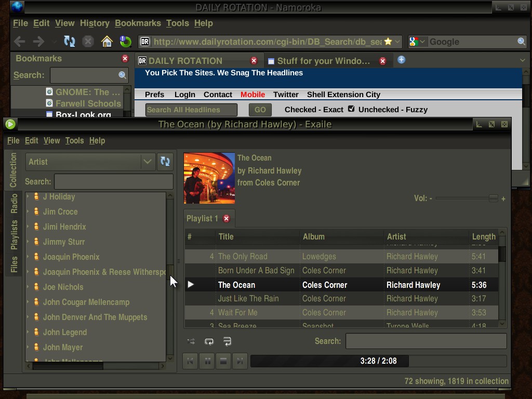Open the Mobile link on Daily Rotation
This screenshot has height=399, width=532.
[253, 95]
